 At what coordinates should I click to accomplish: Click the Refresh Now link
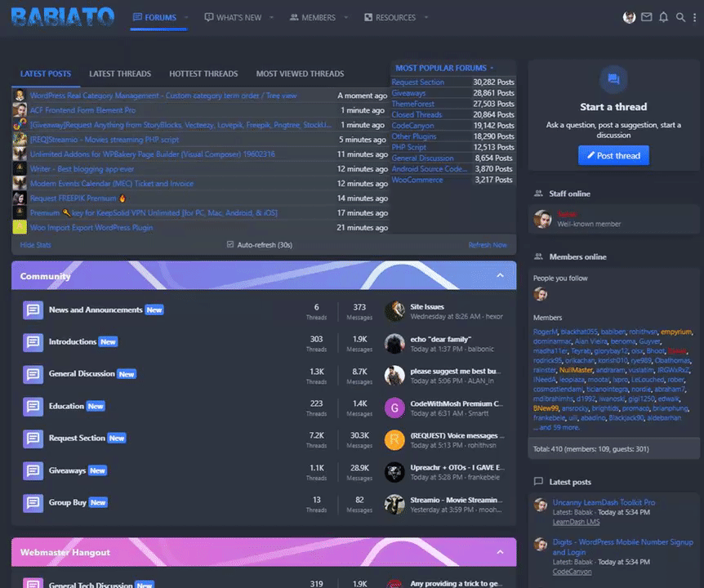click(488, 245)
